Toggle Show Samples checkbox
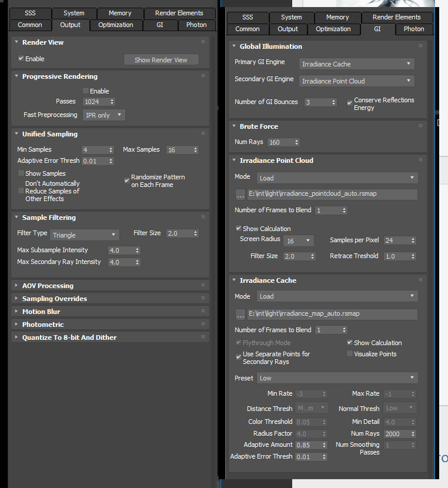Image resolution: width=448 pixels, height=488 pixels. coord(21,173)
